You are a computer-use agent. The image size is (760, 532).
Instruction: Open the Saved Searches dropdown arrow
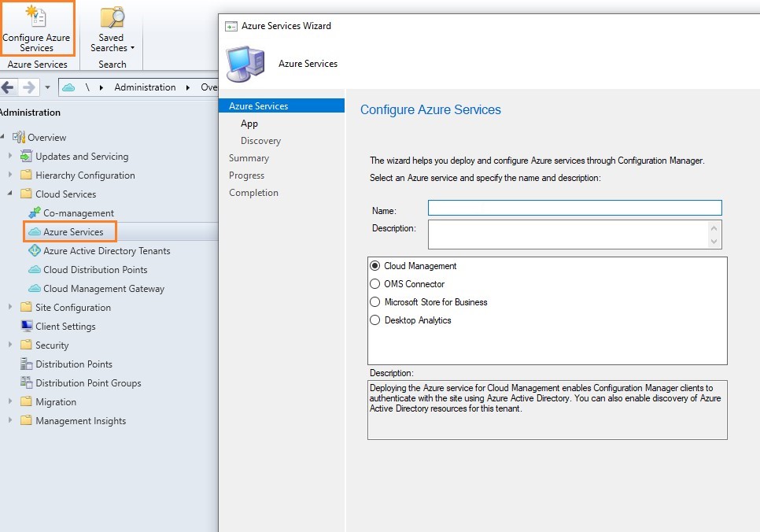pyautogui.click(x=132, y=48)
